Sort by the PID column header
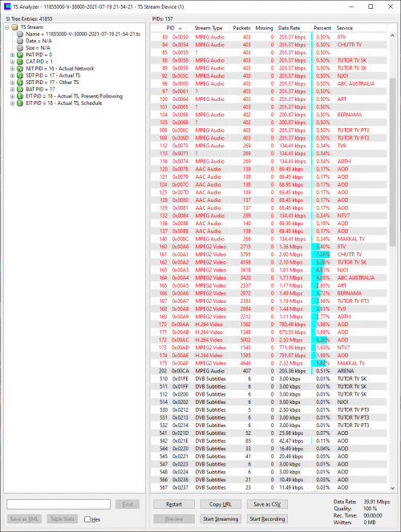This screenshot has height=532, width=401. pyautogui.click(x=171, y=28)
